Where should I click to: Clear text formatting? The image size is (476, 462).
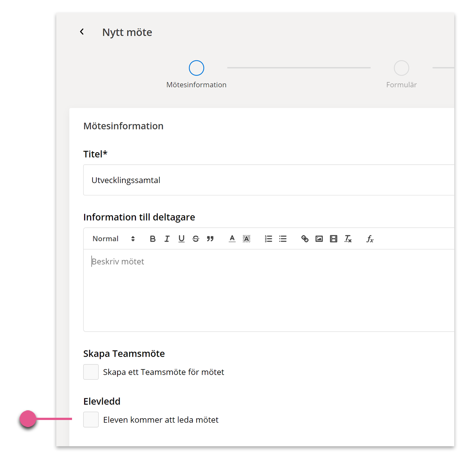click(348, 239)
